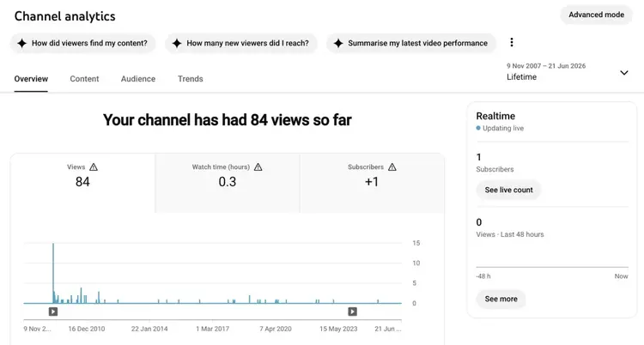Switch to the Content tab
The width and height of the screenshot is (644, 345).
[x=84, y=79]
